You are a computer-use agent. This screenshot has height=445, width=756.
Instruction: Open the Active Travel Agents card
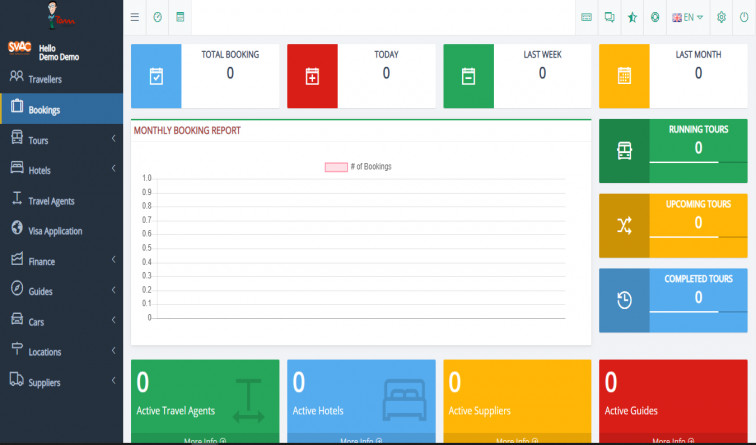205,401
